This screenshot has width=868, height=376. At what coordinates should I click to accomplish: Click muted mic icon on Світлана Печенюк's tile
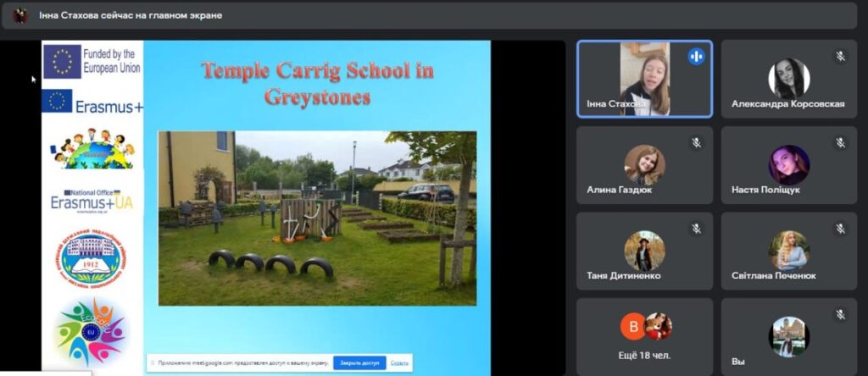[x=840, y=229]
